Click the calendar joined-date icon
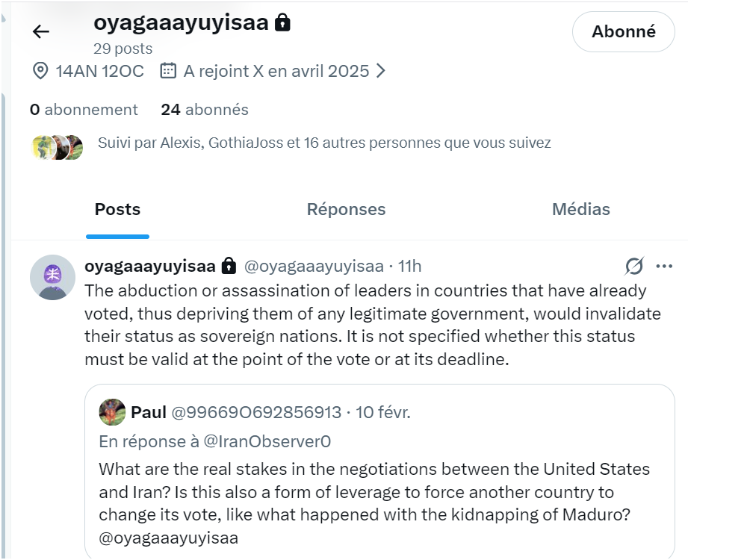Viewport: 747px width, 560px height. pyautogui.click(x=168, y=72)
